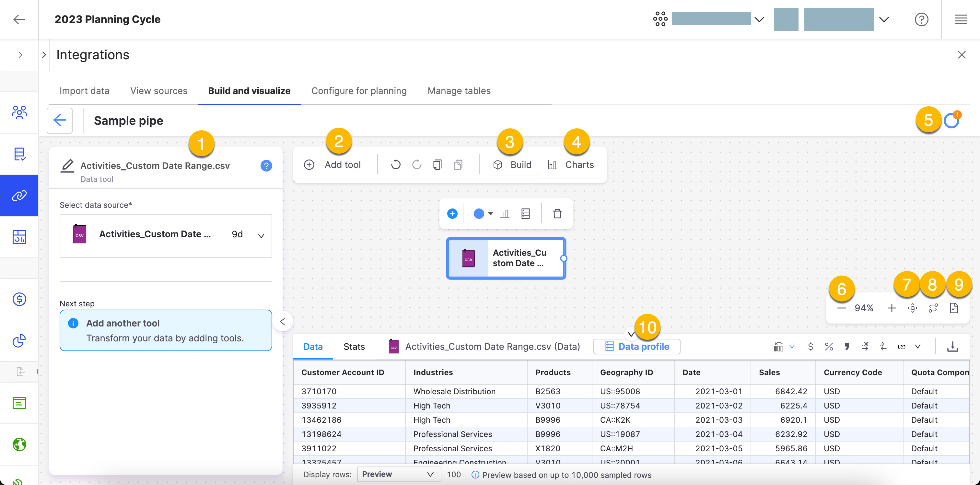This screenshot has width=980, height=485.
Task: Undo the last pipe change
Action: 396,165
